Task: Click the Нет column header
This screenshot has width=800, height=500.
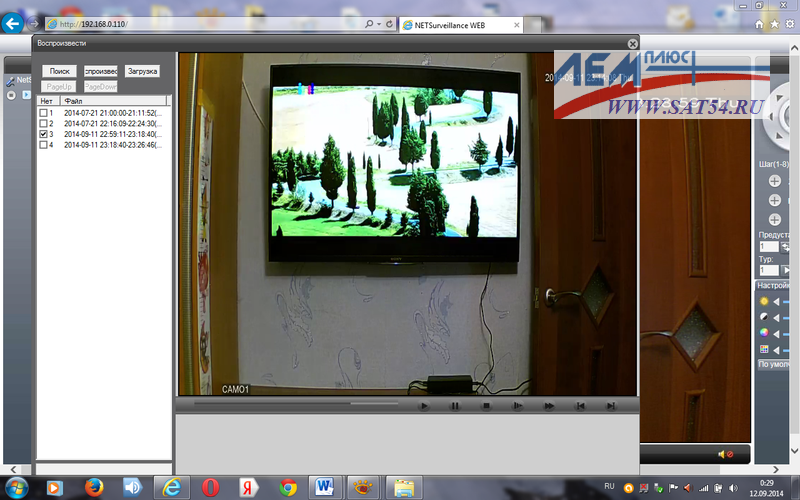Action: click(x=49, y=101)
